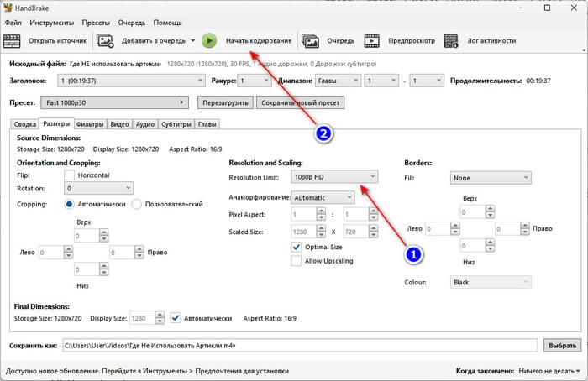
Task: Open Когда закончено Ничего не делать dropdown
Action: coord(549,371)
